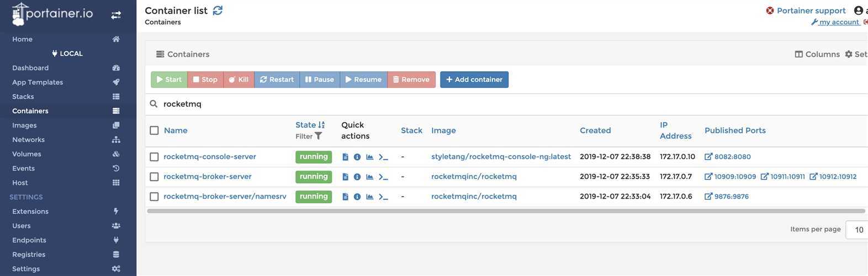Viewport: 868px width, 276px height.
Task: Click the Pause button
Action: [320, 79]
